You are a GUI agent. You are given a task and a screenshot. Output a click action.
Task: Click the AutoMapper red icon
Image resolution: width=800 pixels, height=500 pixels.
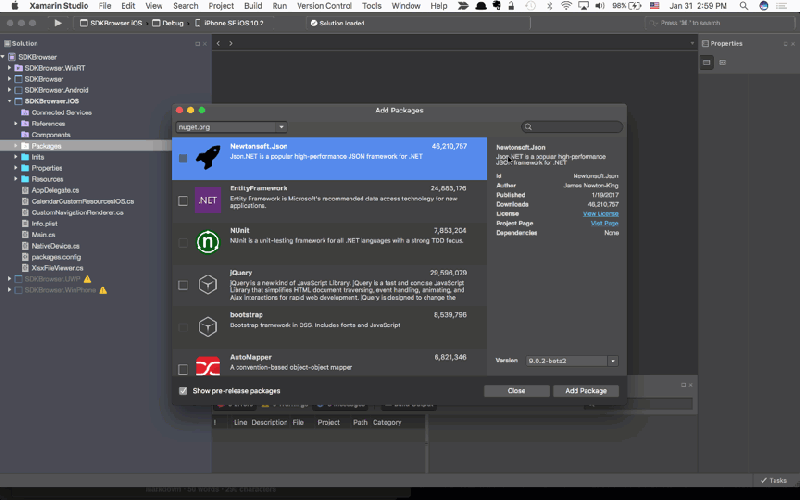pyautogui.click(x=208, y=366)
